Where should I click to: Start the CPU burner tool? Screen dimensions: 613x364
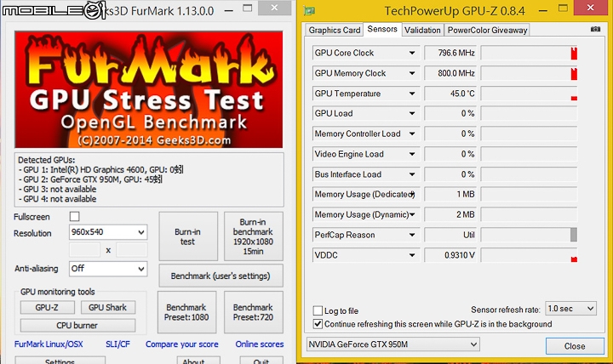(77, 326)
